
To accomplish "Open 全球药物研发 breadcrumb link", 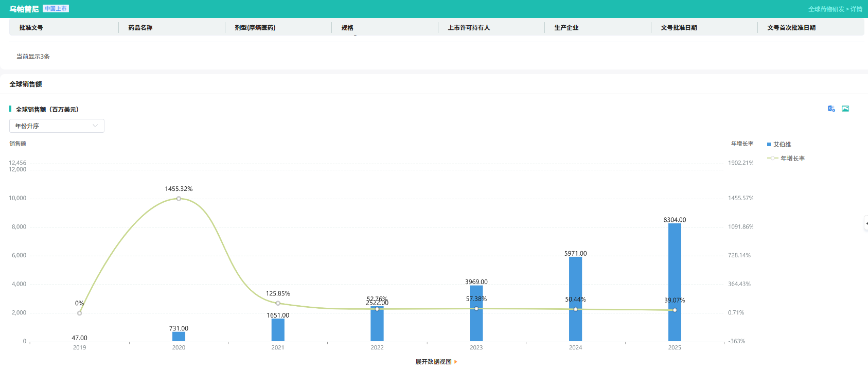I will pos(826,9).
